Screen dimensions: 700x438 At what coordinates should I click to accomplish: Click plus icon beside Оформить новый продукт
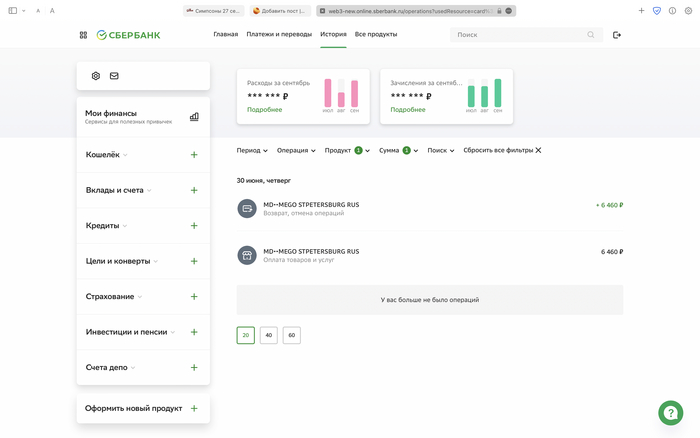point(194,408)
